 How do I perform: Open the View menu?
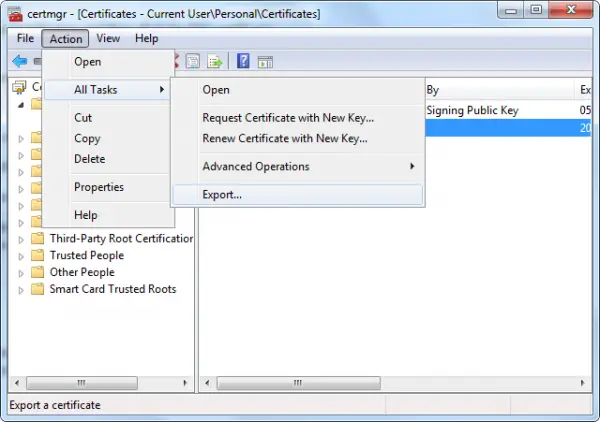tap(108, 38)
